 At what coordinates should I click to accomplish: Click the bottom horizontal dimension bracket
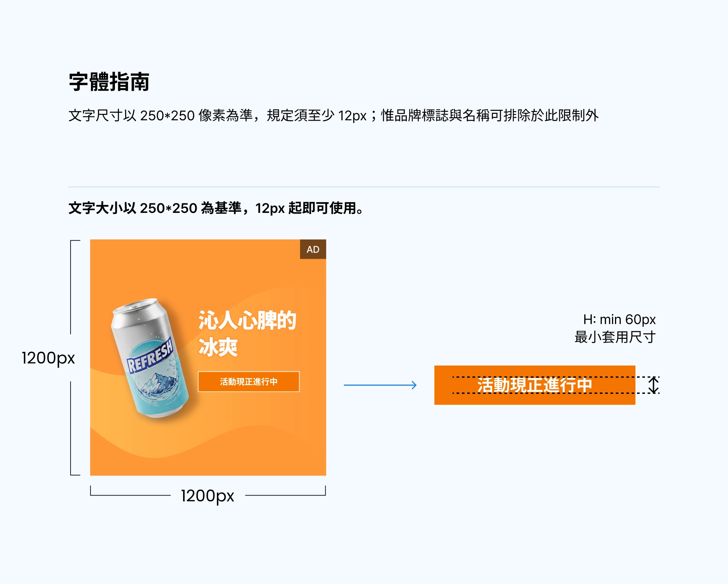208,491
